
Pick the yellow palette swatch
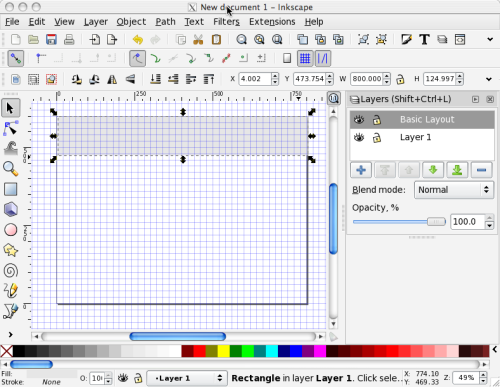[224, 351]
